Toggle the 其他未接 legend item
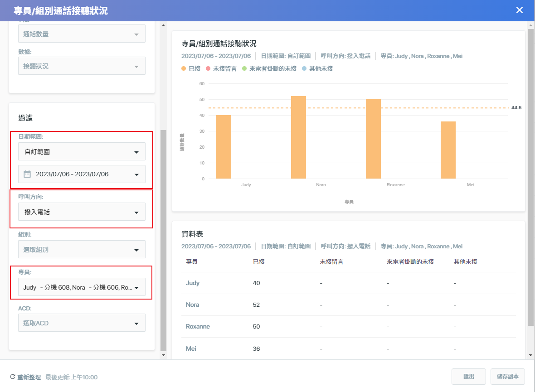The width and height of the screenshot is (535, 392). coord(317,68)
